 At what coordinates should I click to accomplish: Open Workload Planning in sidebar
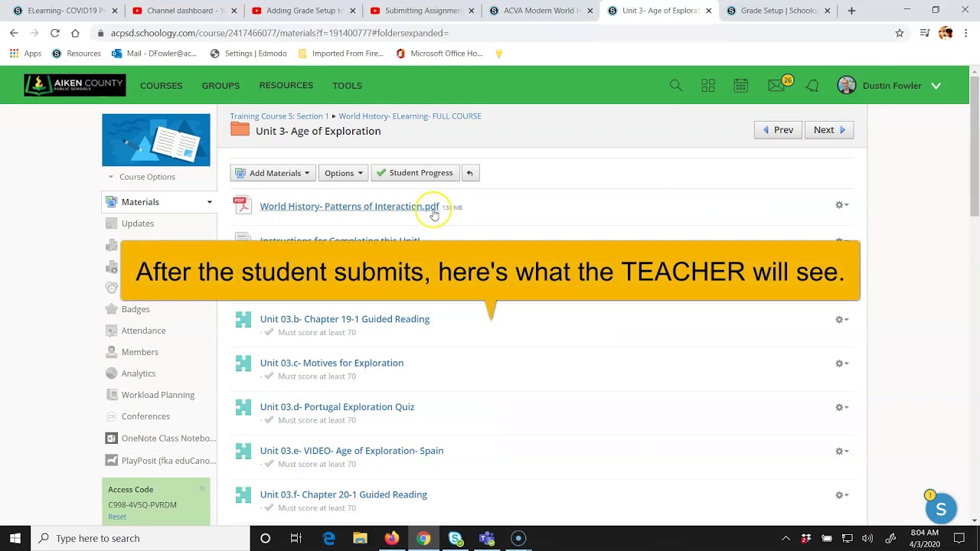[x=158, y=395]
